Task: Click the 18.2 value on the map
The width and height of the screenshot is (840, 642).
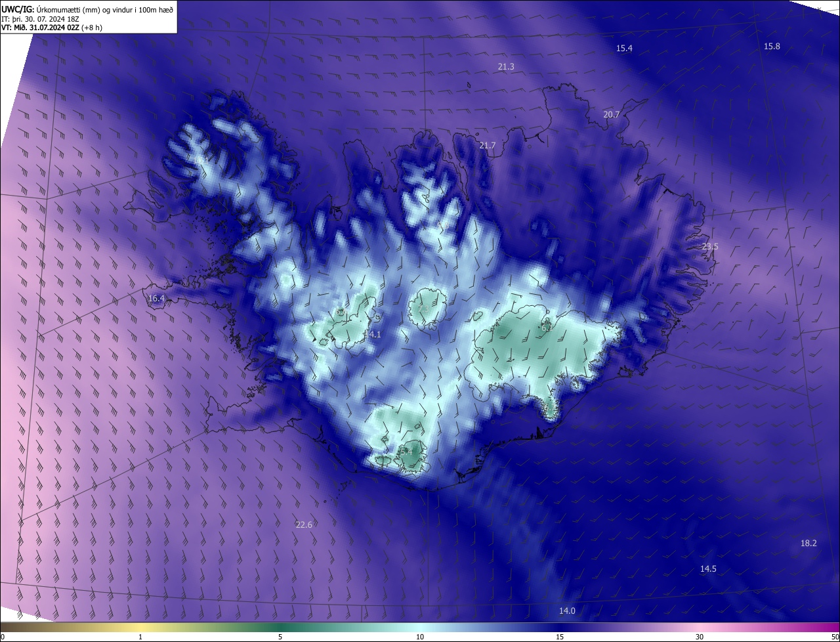Action: click(808, 543)
